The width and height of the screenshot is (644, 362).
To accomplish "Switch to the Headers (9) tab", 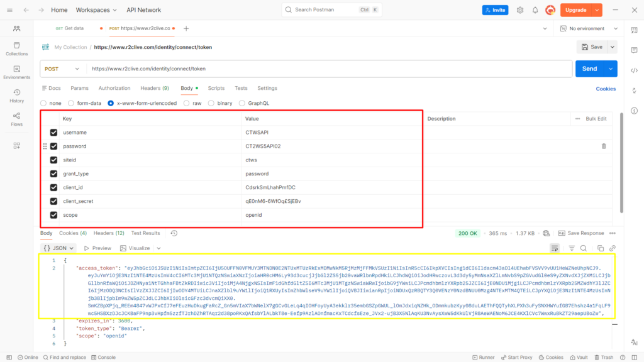I will point(155,88).
